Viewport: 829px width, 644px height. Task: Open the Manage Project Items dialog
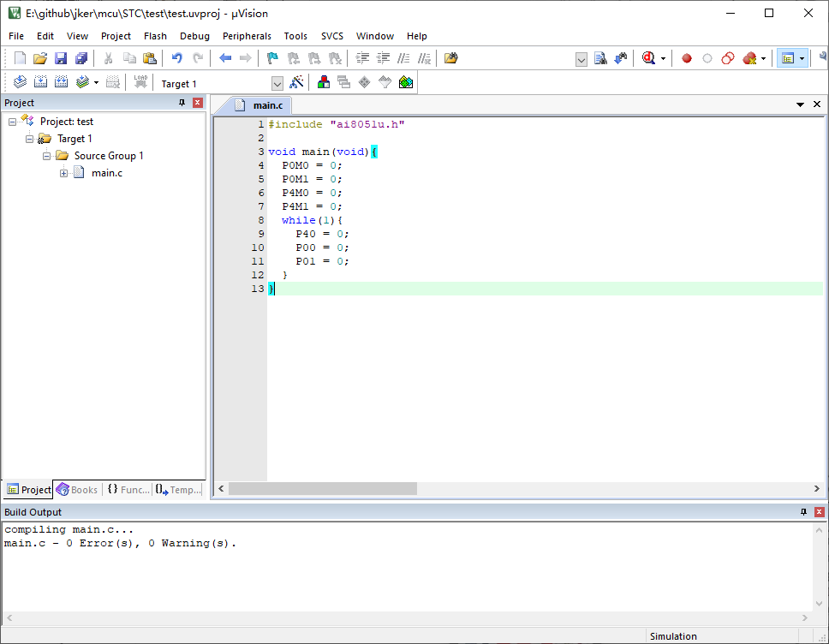tap(324, 82)
